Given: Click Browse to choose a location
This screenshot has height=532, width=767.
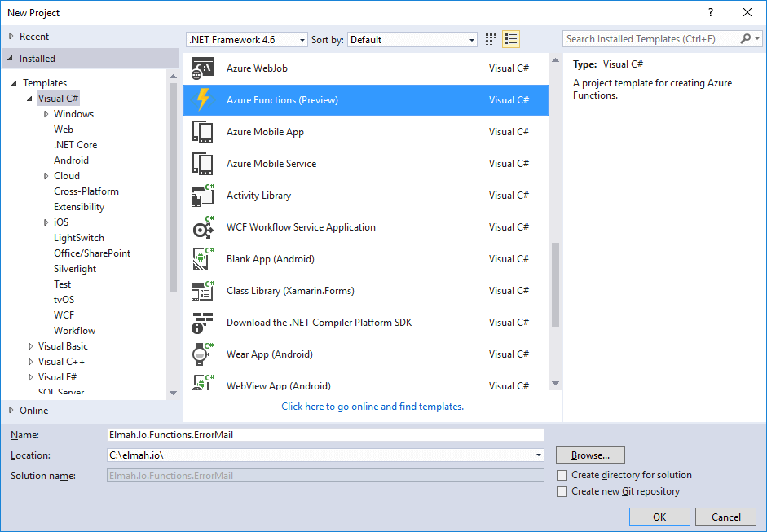Looking at the screenshot, I should pos(590,455).
